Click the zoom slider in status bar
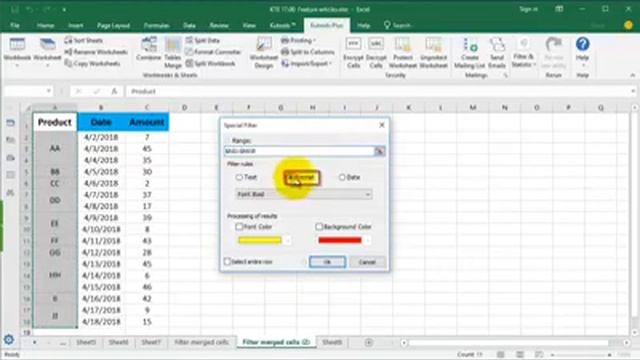The width and height of the screenshot is (640, 360). click(x=582, y=355)
